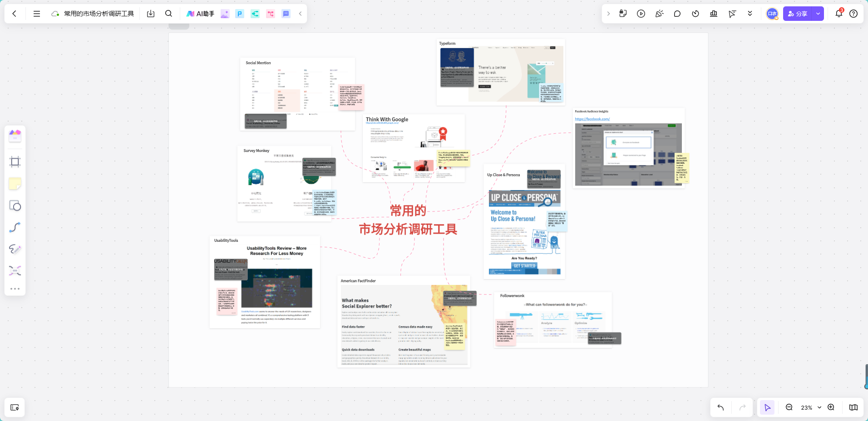Zoom out with the minus magnifier
This screenshot has height=421, width=868.
(x=789, y=407)
